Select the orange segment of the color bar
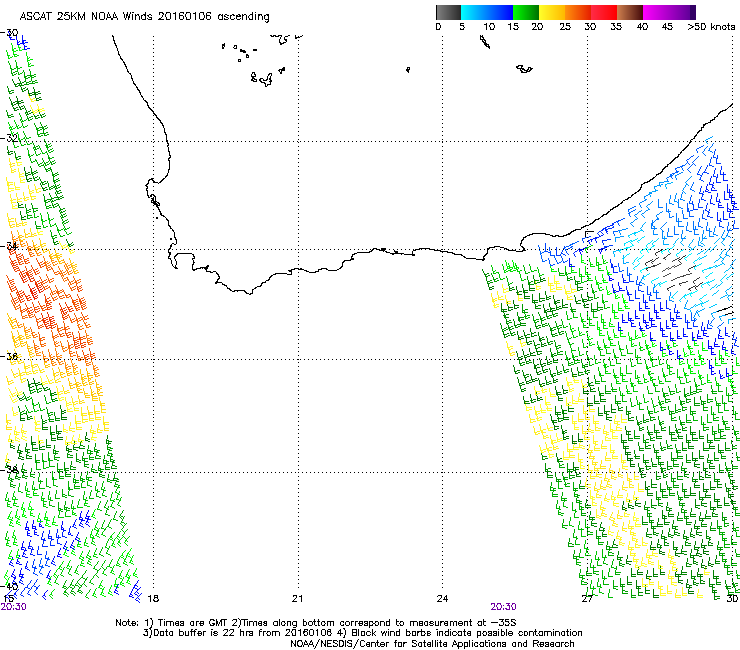This screenshot has width=740, height=650. [578, 12]
